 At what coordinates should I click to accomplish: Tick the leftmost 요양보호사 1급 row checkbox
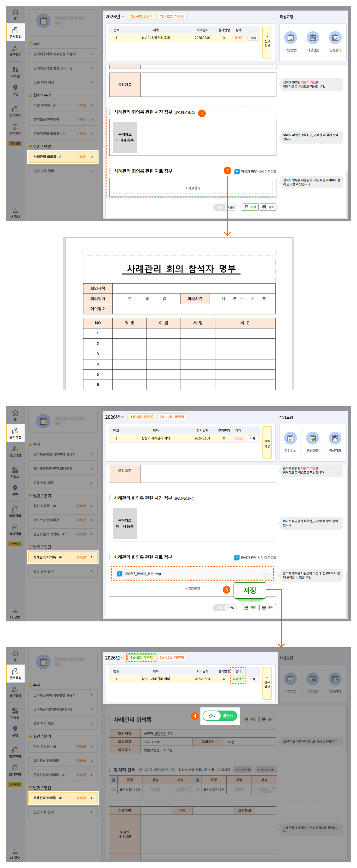click(x=113, y=789)
